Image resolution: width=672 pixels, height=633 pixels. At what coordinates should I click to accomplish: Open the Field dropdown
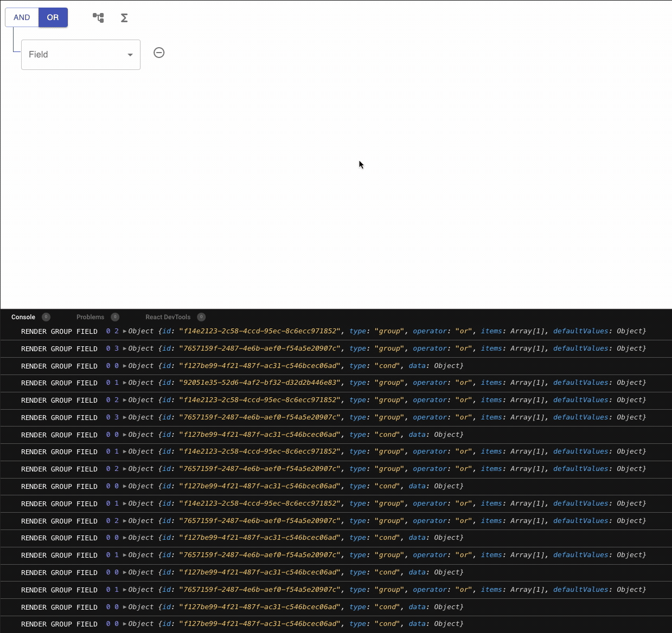[81, 54]
